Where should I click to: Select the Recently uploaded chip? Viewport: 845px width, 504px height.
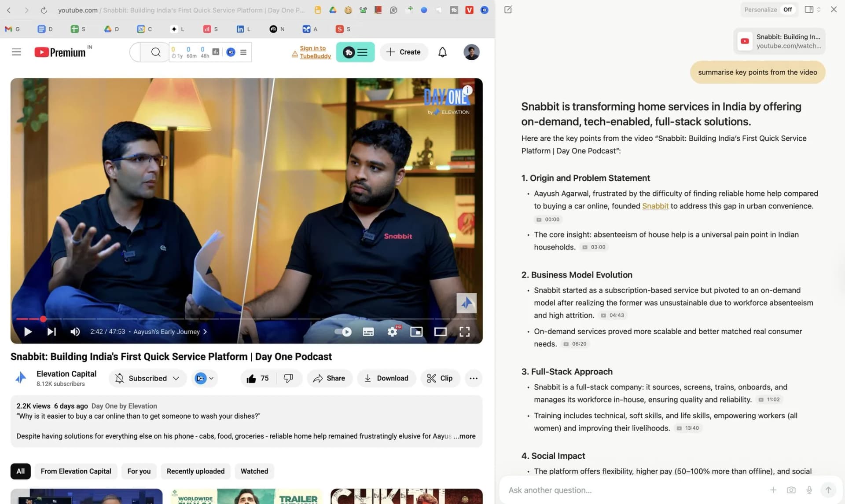click(x=195, y=471)
